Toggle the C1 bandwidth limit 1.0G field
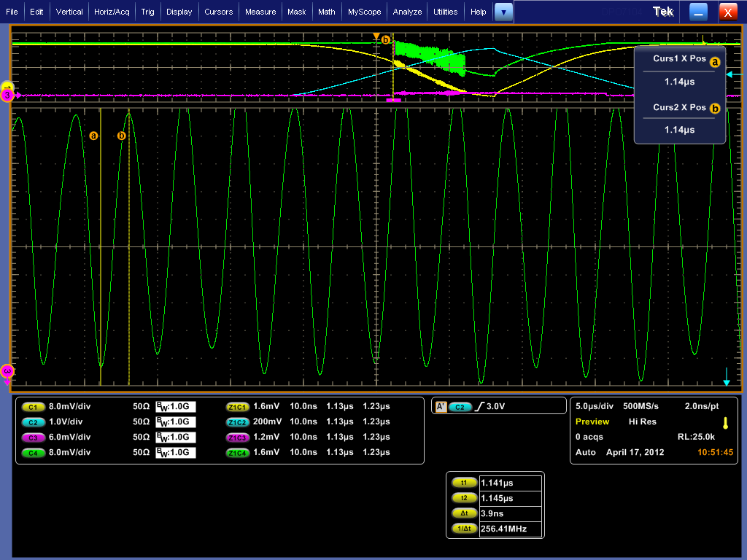The width and height of the screenshot is (747, 560). click(x=176, y=407)
